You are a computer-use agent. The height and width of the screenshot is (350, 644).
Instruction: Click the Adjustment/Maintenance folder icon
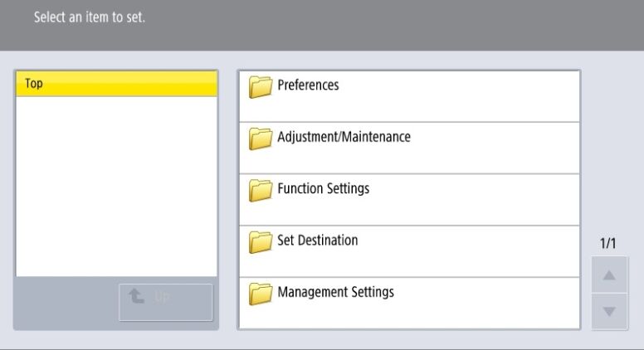coord(261,139)
